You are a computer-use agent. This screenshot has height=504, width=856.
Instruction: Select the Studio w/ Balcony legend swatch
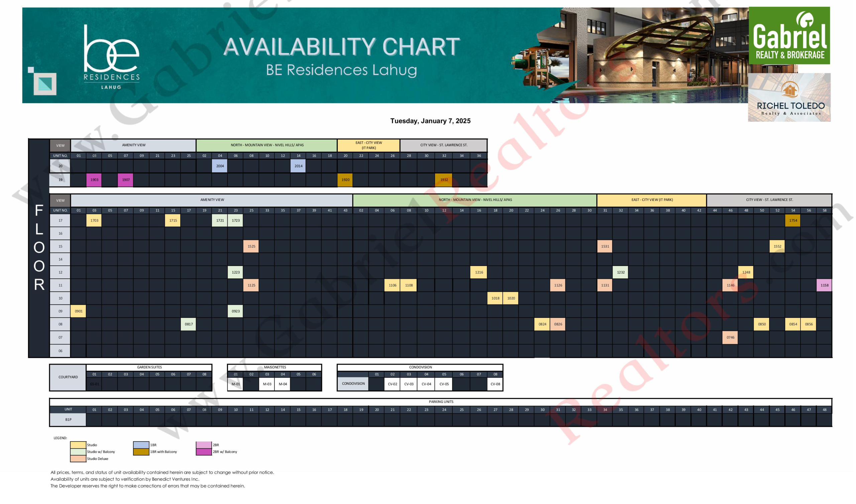tap(78, 452)
